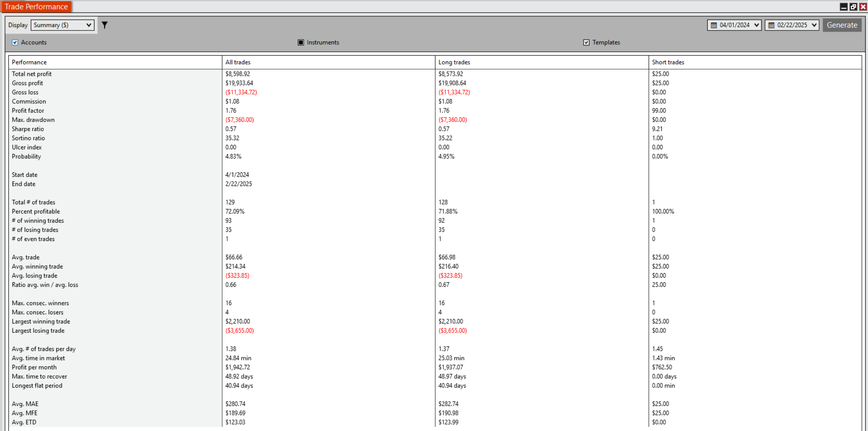Minimize the Trade Performance window

(844, 7)
